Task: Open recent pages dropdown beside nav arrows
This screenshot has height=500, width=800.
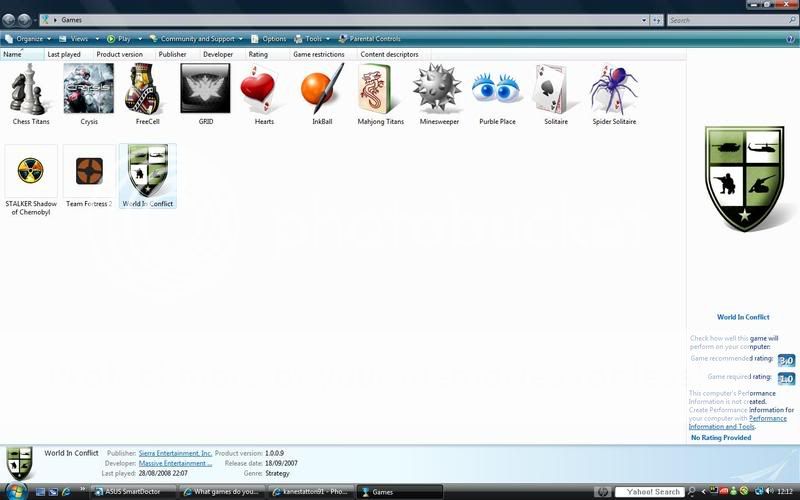Action: [35, 20]
